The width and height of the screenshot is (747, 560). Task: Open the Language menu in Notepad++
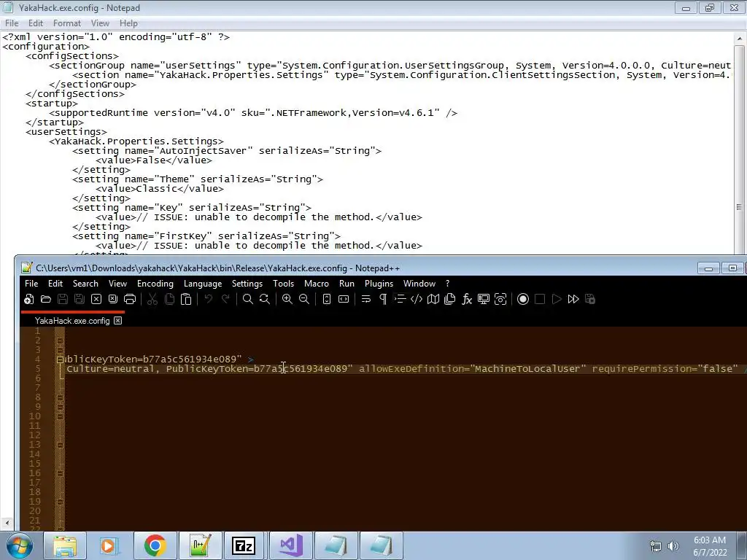(x=203, y=284)
